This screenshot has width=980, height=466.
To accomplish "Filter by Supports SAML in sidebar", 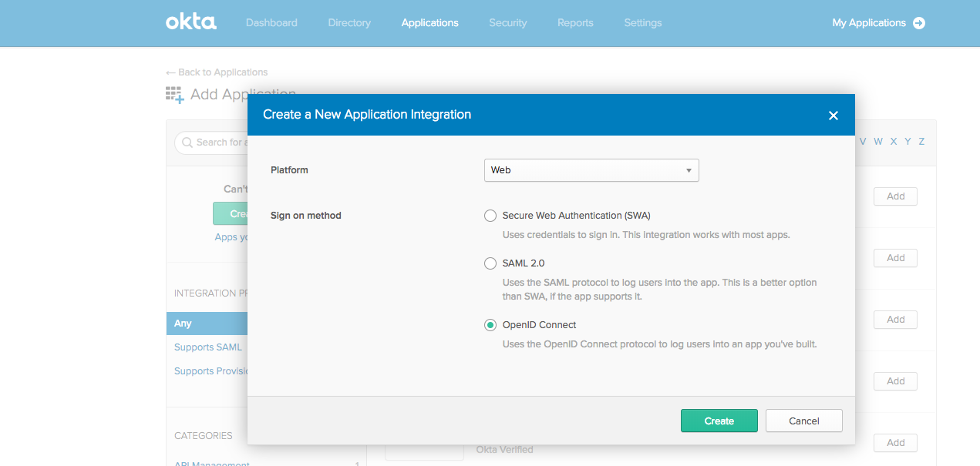I will (x=208, y=347).
